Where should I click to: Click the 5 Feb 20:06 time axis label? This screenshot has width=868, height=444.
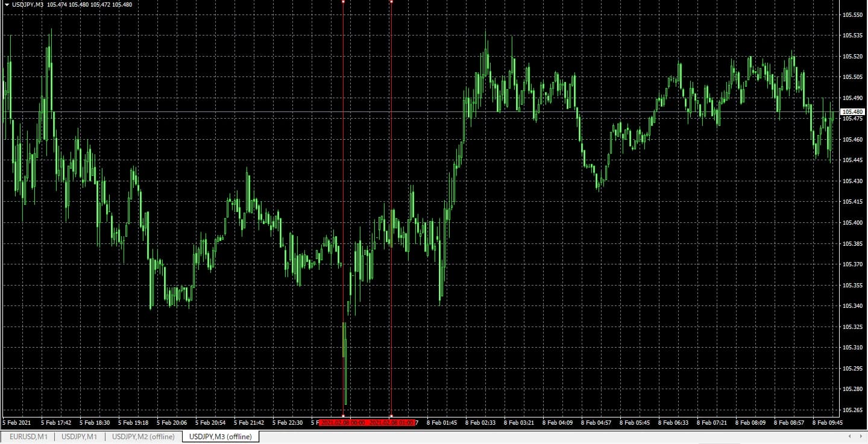pyautogui.click(x=172, y=423)
